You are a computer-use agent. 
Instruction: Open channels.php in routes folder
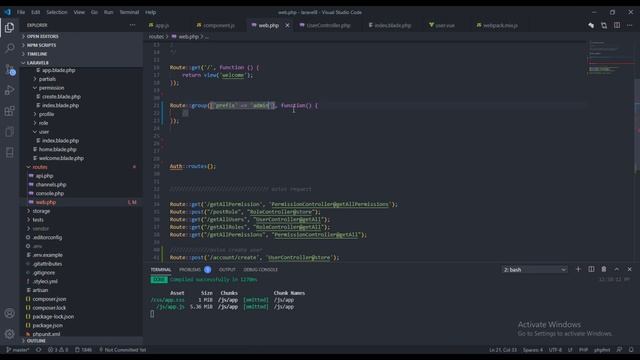51,184
